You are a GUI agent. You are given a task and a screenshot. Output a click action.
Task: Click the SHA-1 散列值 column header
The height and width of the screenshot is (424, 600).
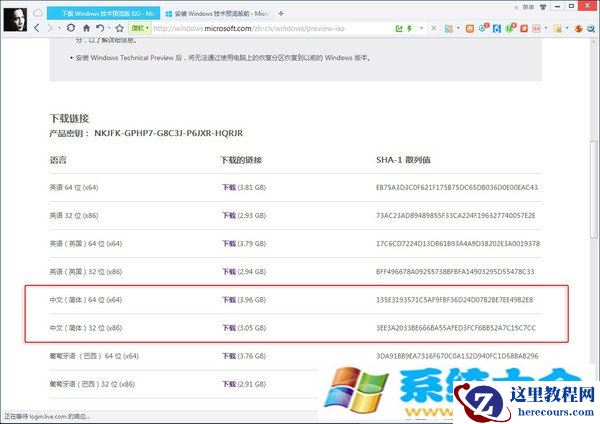pyautogui.click(x=403, y=160)
